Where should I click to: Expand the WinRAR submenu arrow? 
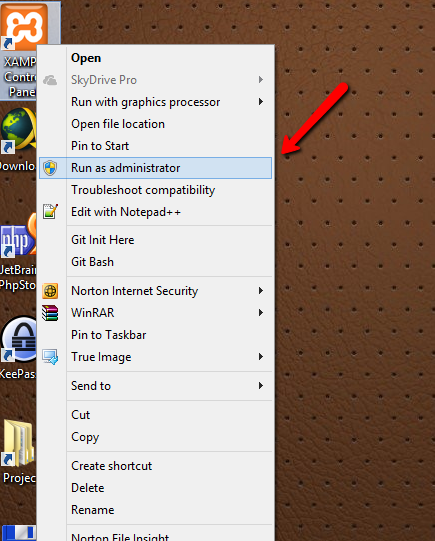click(261, 313)
